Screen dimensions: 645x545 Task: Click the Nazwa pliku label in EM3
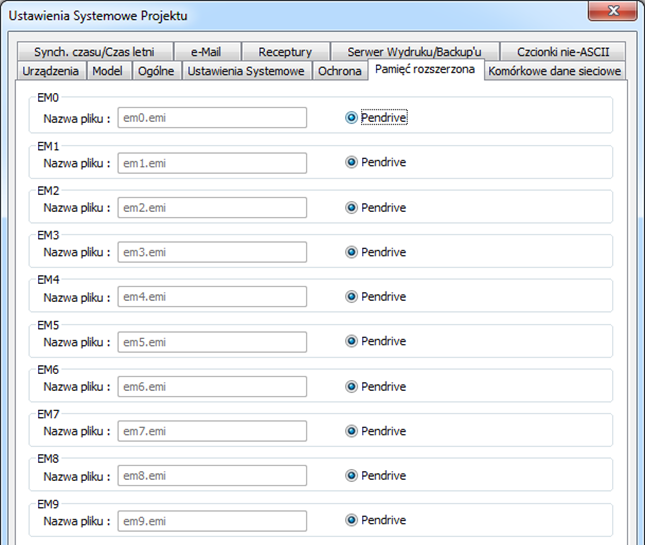tap(77, 252)
